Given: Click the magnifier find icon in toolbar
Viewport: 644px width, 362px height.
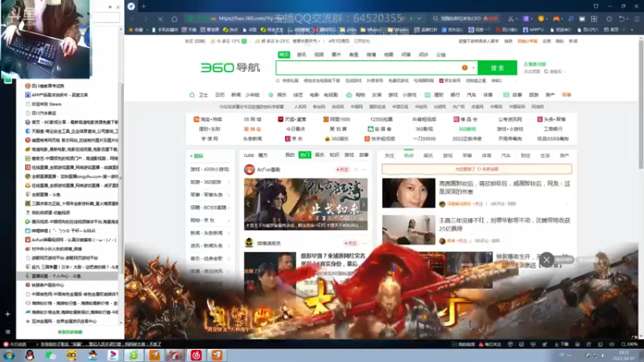Looking at the screenshot, I should click(x=571, y=19).
